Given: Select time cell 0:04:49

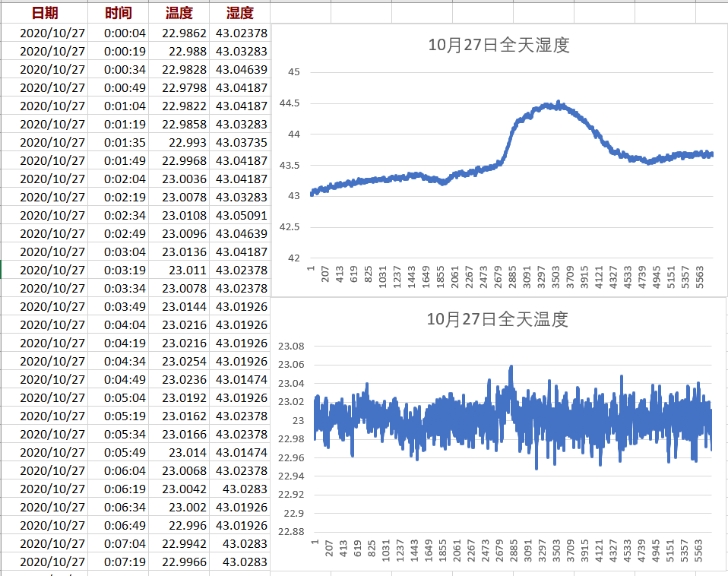Looking at the screenshot, I should point(119,380).
